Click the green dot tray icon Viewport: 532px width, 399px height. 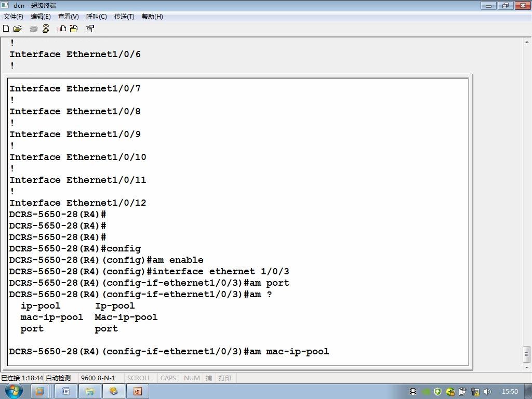[x=426, y=392]
